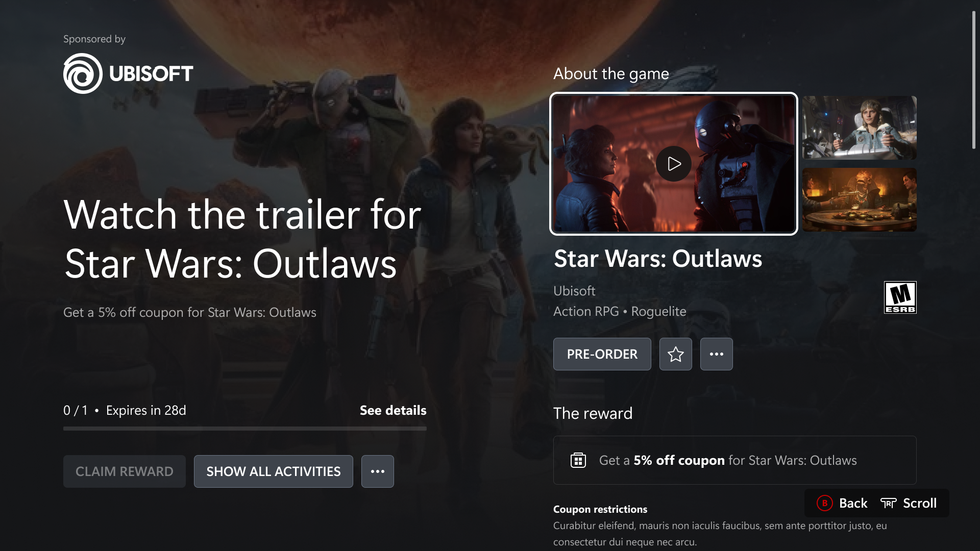Screen dimensions: 980x551
Task: Play the Star Wars: Outlaws trailer
Action: pos(673,164)
